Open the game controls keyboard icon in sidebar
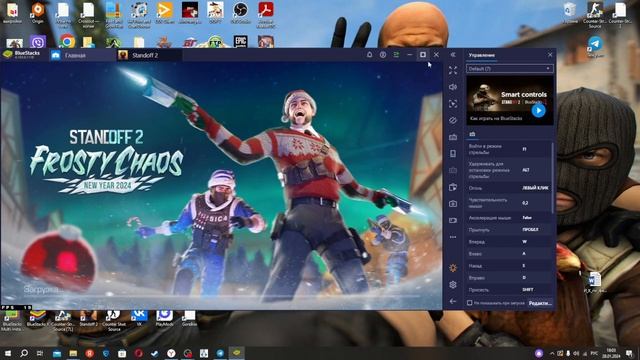Screen dimensions: 640x360 click(x=453, y=137)
